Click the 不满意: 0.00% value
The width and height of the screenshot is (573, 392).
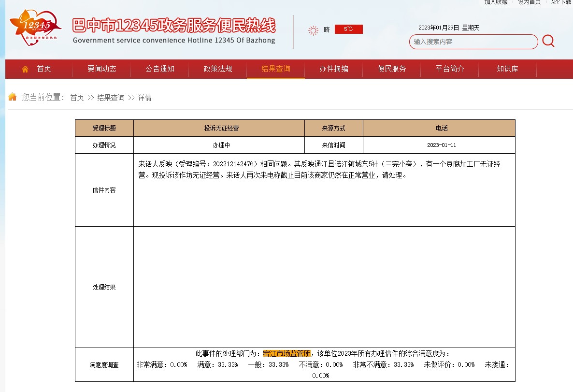coord(321,365)
